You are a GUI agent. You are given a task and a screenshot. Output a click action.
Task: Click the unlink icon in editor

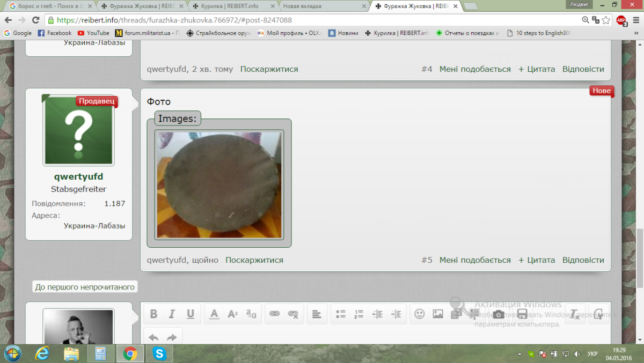coord(293,314)
